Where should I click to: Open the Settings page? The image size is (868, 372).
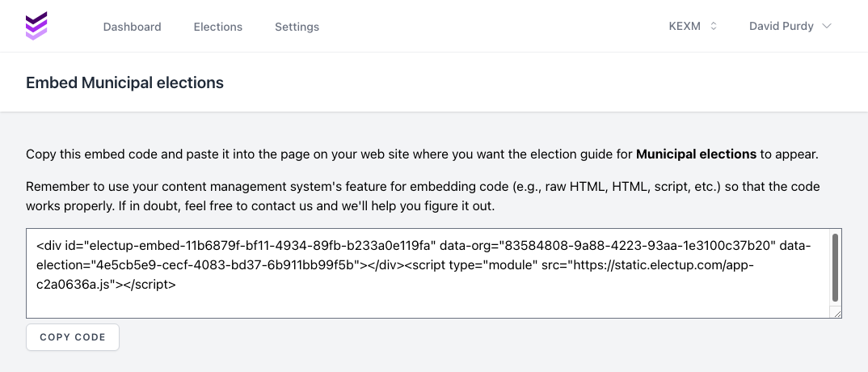point(297,27)
